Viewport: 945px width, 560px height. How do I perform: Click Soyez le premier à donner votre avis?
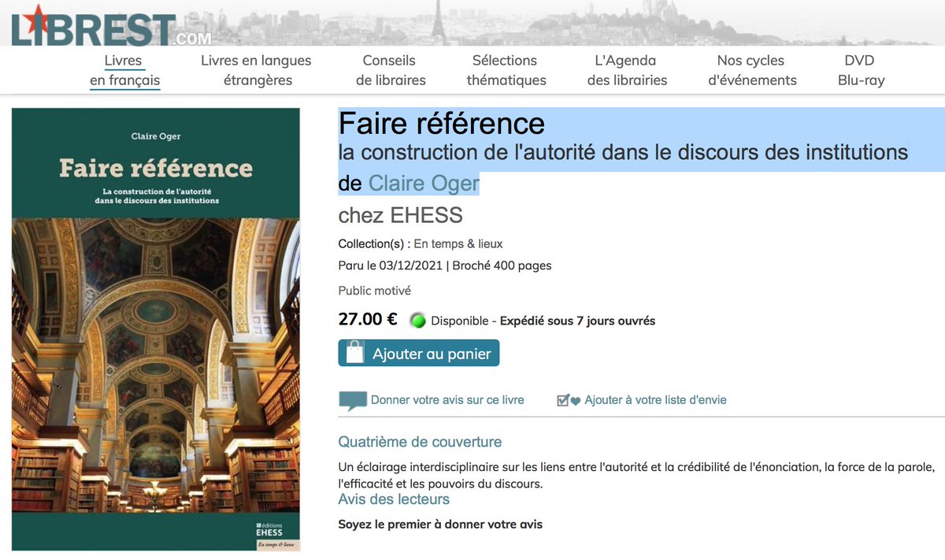coord(440,525)
